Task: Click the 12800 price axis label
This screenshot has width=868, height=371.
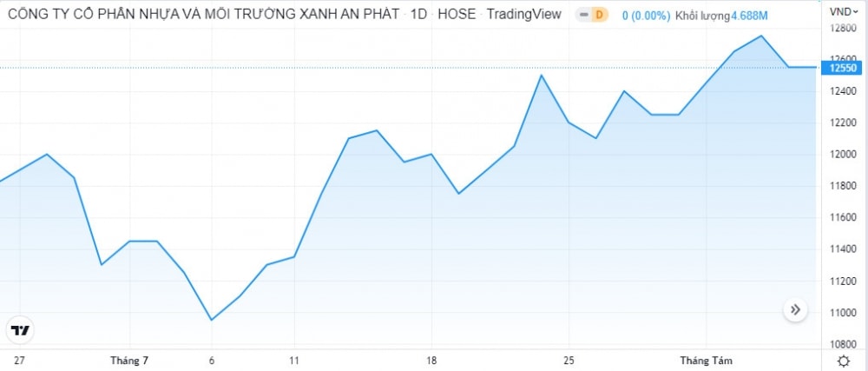Action: pos(843,28)
